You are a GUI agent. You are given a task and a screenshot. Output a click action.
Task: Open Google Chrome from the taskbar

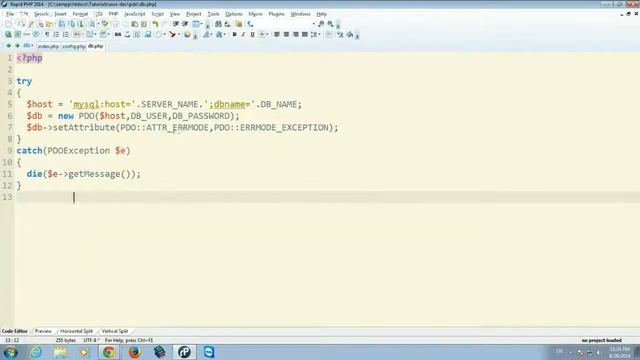tap(109, 352)
